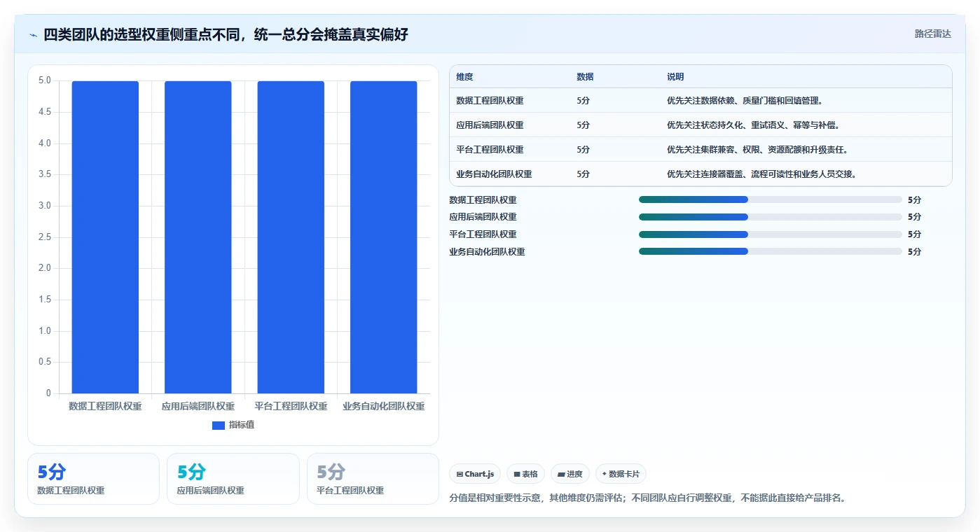This screenshot has width=980, height=532.
Task: Click the 5分 cell in 数据工程团队权重 table row
Action: click(583, 101)
